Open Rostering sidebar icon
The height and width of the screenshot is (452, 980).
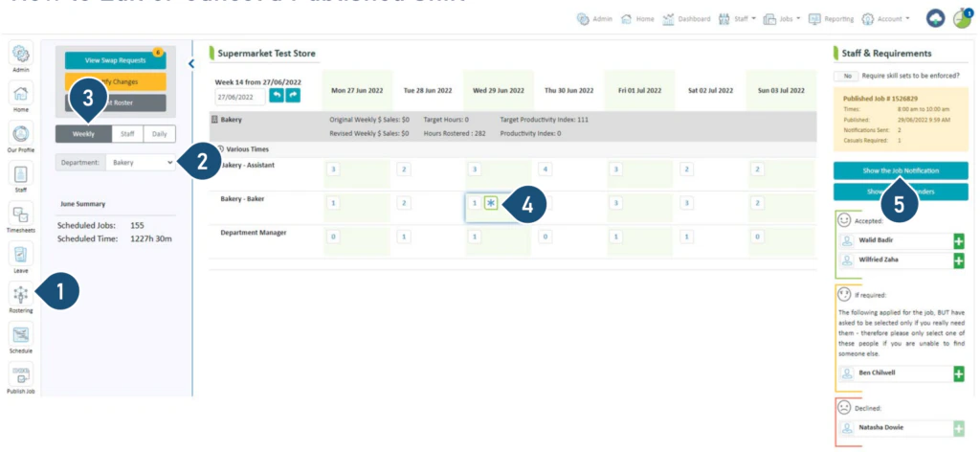[x=21, y=294]
